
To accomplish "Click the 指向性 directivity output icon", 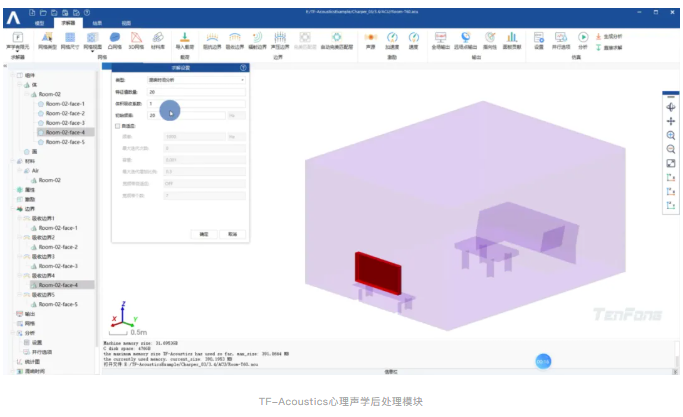I will click(490, 37).
